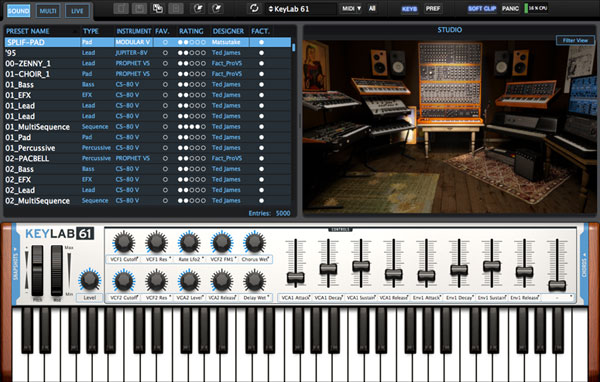Click the import preset icon in toolbar
The height and width of the screenshot is (382, 600).
coord(198,8)
